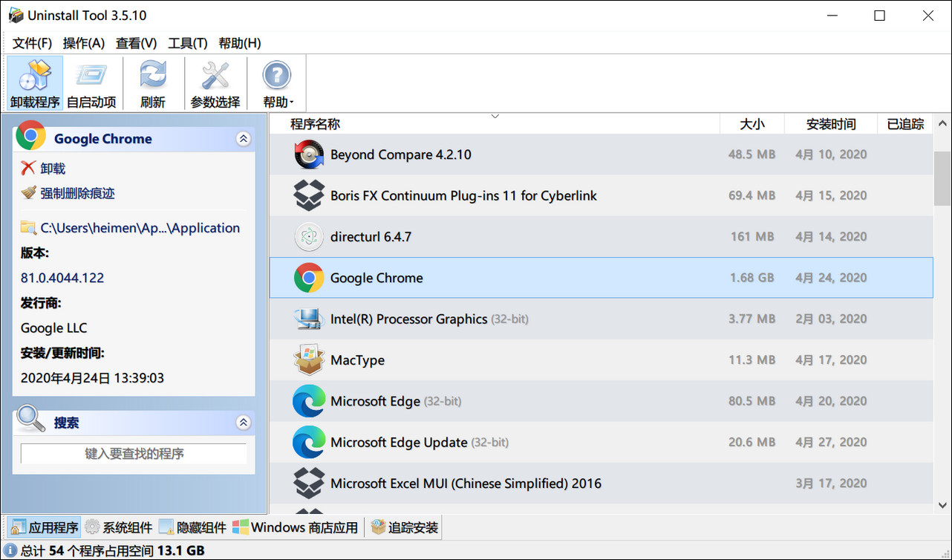The height and width of the screenshot is (560, 952).
Task: Click the info icon in the status bar
Action: [10, 551]
